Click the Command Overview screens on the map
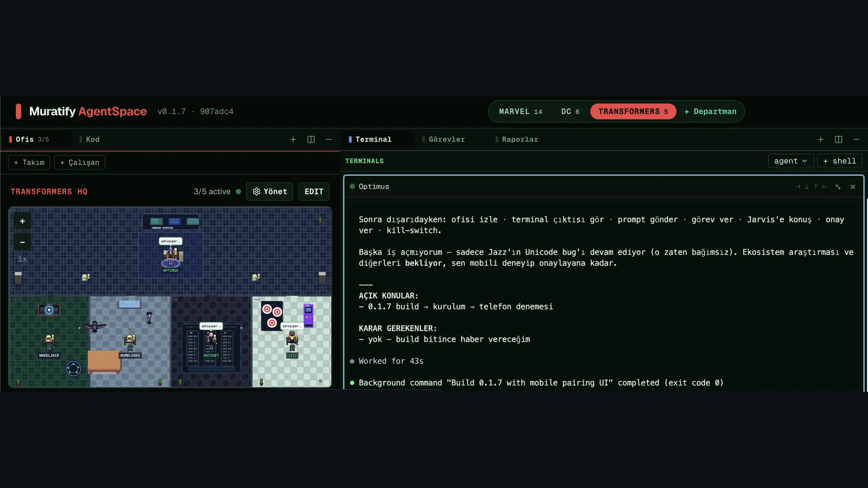This screenshot has width=868, height=488. click(x=170, y=222)
